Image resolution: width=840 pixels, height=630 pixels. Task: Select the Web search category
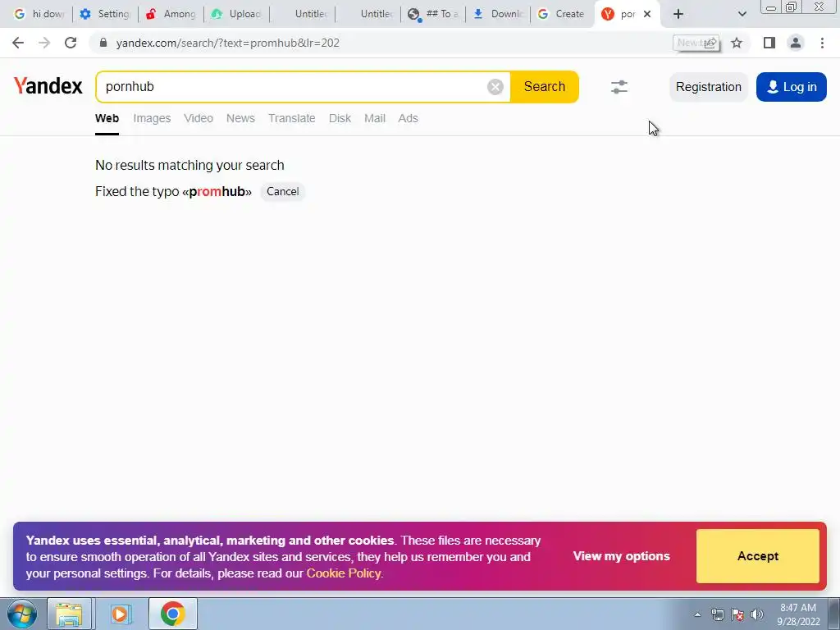tap(107, 118)
